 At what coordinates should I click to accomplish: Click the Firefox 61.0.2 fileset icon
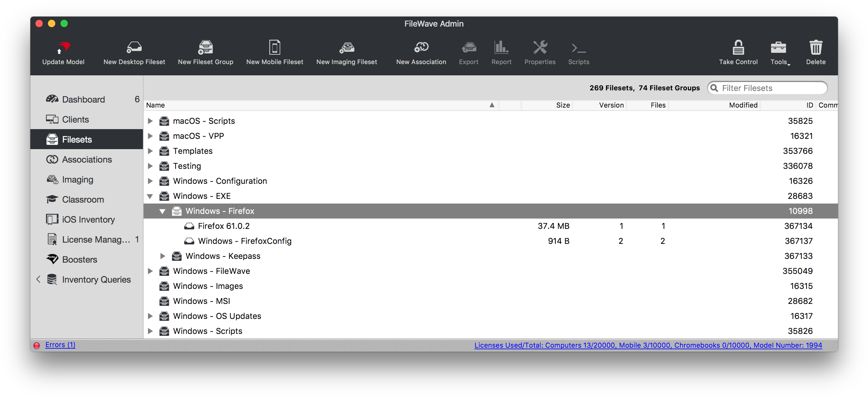tap(189, 226)
